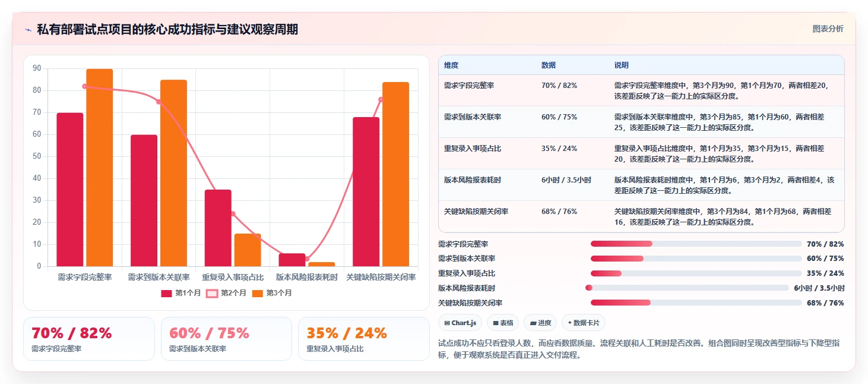868x384 pixels.
Task: Click the 需求到版本关联率 progress bar
Action: [696, 259]
